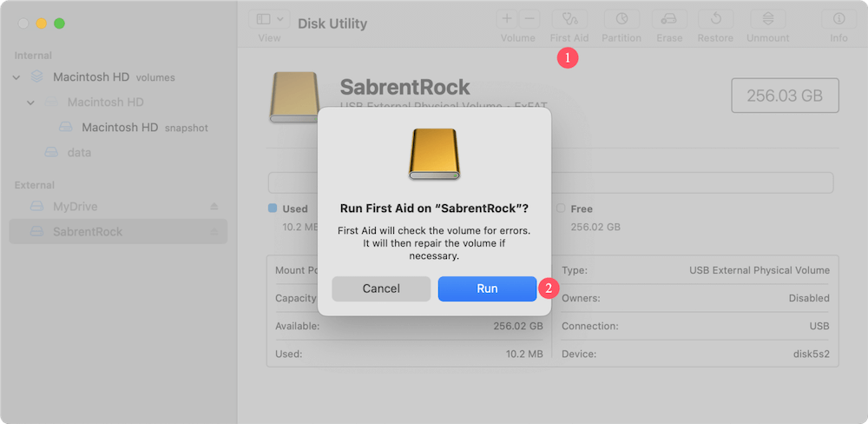Viewport: 868px width, 424px height.
Task: Click the gold drive icon in the dialog
Action: 434,154
